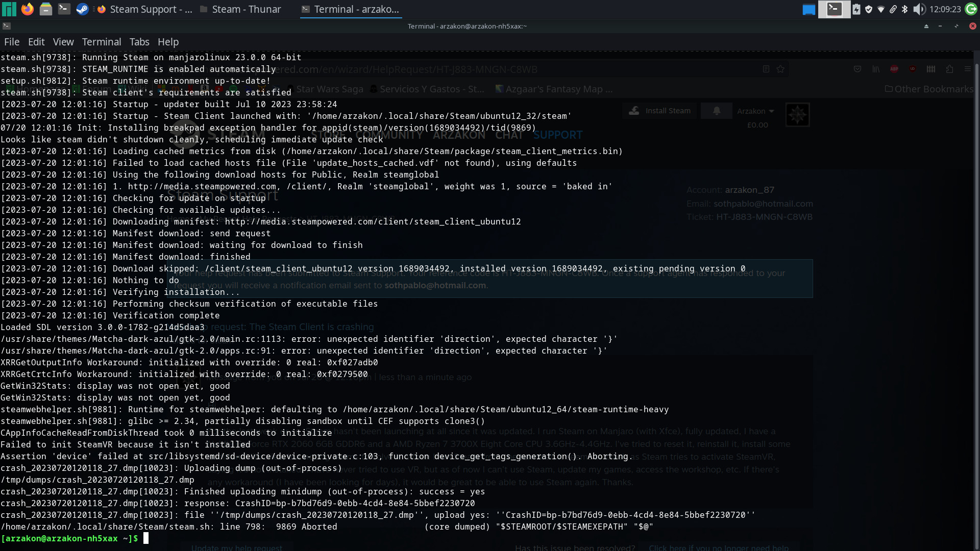Click the security shield tray toggle

[x=869, y=9]
